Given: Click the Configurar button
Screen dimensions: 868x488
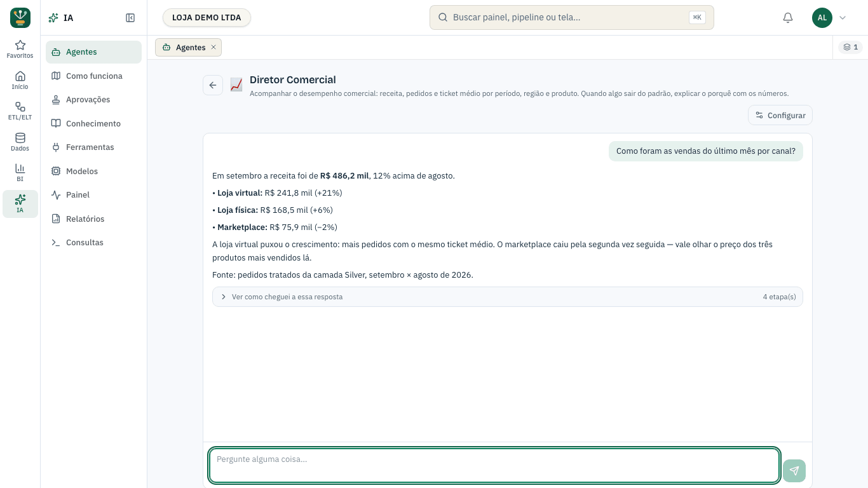Looking at the screenshot, I should 780,115.
